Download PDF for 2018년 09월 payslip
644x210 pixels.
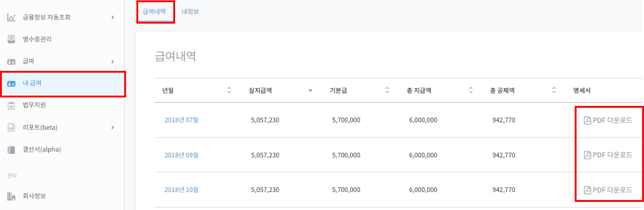pyautogui.click(x=608, y=155)
